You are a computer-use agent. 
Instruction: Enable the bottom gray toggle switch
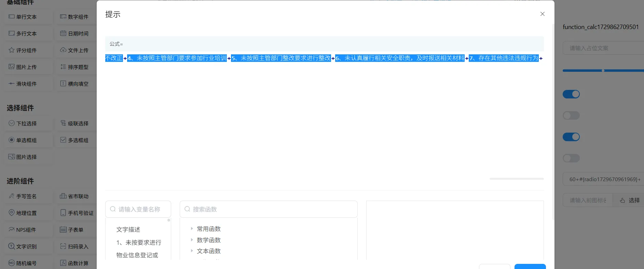[x=571, y=158]
